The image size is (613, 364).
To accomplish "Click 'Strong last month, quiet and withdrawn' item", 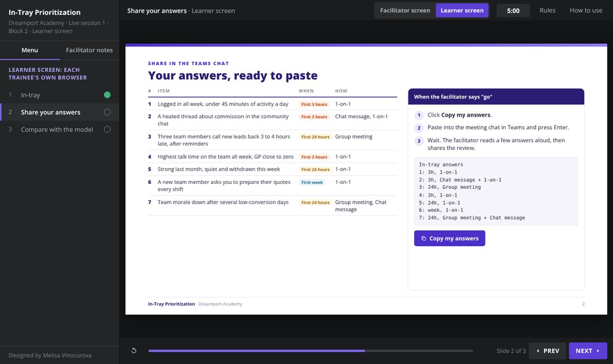I will 218,169.
